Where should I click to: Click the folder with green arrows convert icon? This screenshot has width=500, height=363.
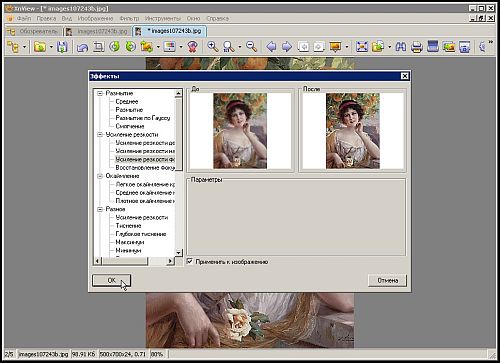click(147, 47)
